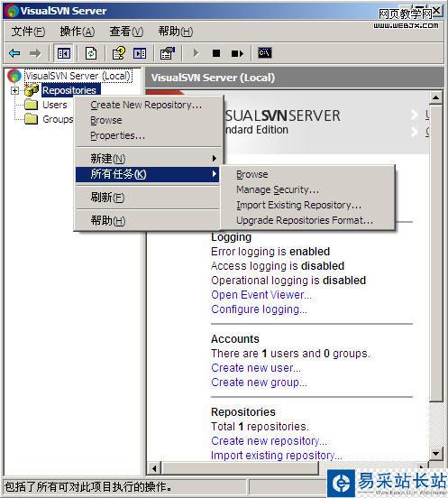This screenshot has width=448, height=498.
Task: Choose 刷新(F) in context menu
Action: click(x=148, y=198)
